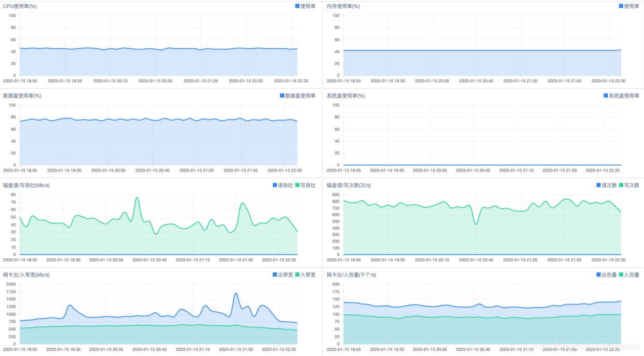Click the 1750 y-axis value

point(11,292)
